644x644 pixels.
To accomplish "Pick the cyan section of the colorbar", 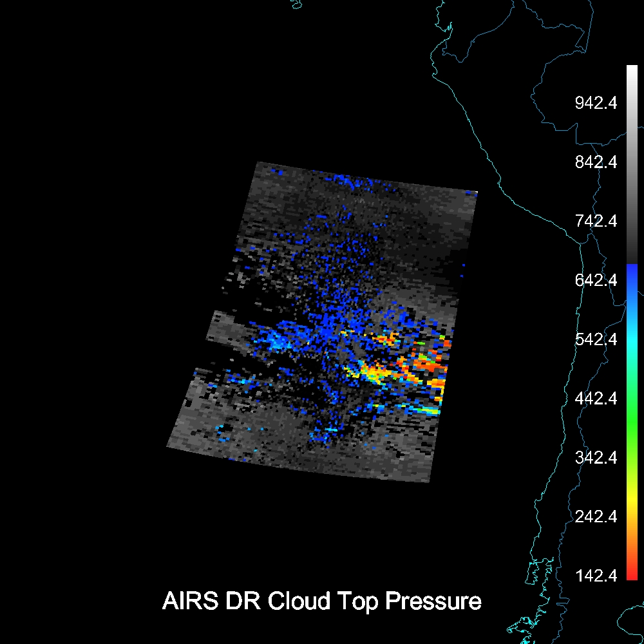I will (x=631, y=348).
